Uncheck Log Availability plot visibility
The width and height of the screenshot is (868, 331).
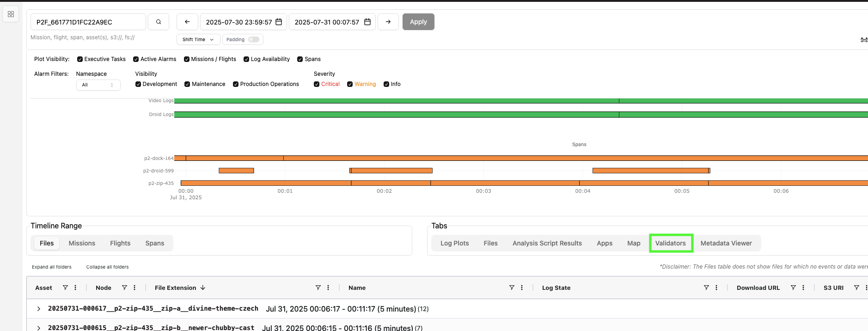(246, 59)
